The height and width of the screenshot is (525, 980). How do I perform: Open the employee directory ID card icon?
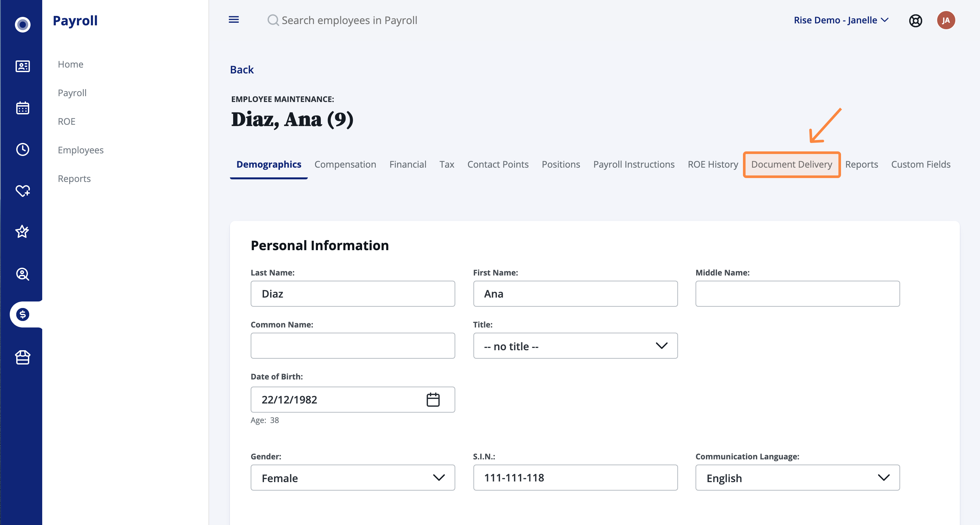[22, 66]
